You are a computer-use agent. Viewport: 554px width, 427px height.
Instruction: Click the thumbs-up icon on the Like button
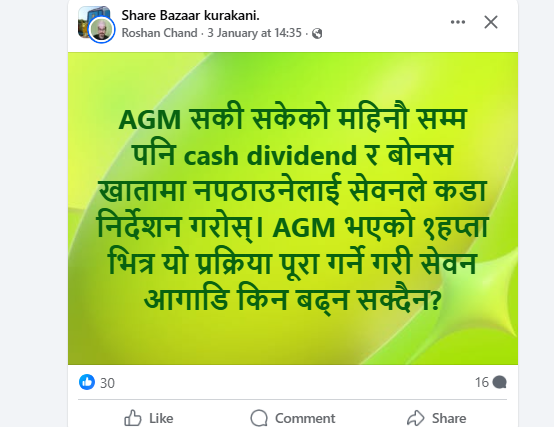(x=132, y=418)
